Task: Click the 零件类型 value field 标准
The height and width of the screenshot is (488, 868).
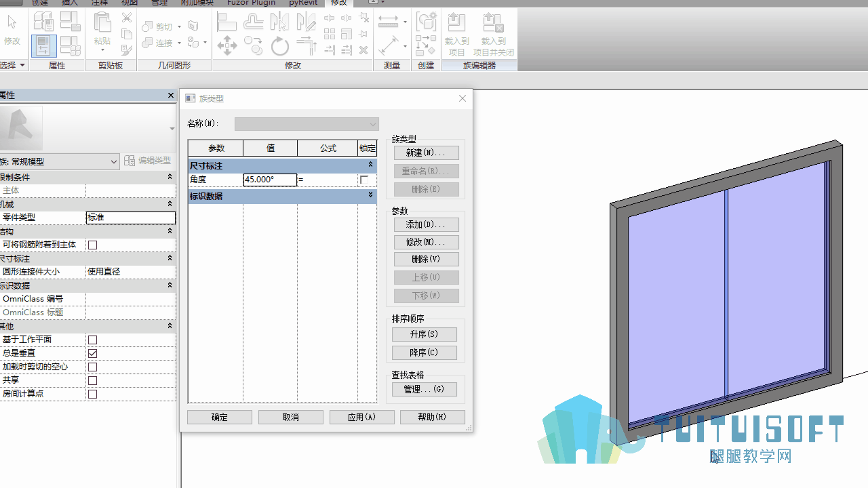Action: click(x=130, y=218)
